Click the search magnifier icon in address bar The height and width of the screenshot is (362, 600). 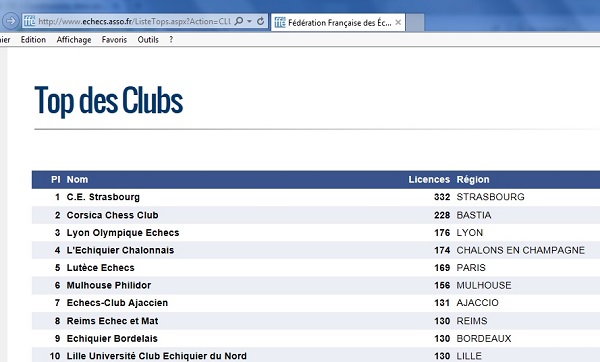[239, 21]
